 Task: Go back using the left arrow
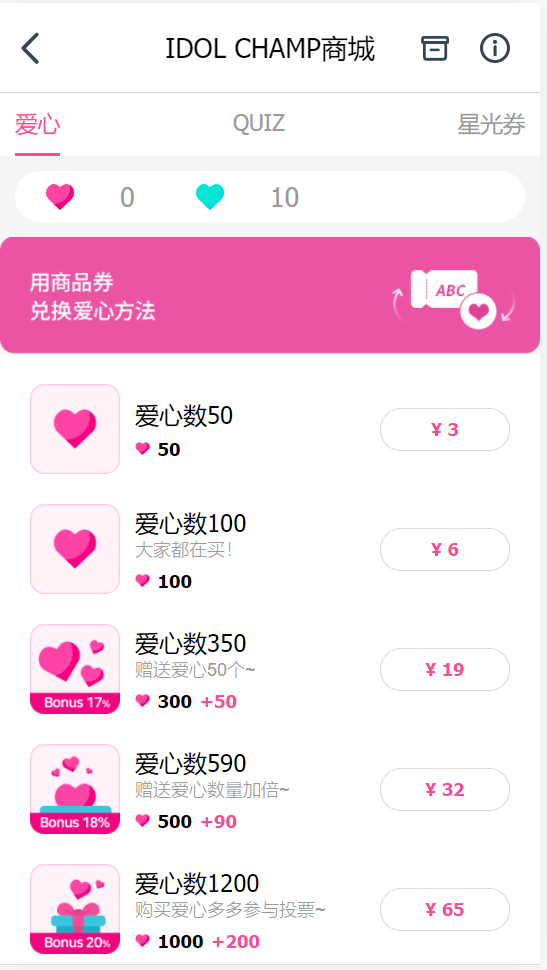point(30,48)
